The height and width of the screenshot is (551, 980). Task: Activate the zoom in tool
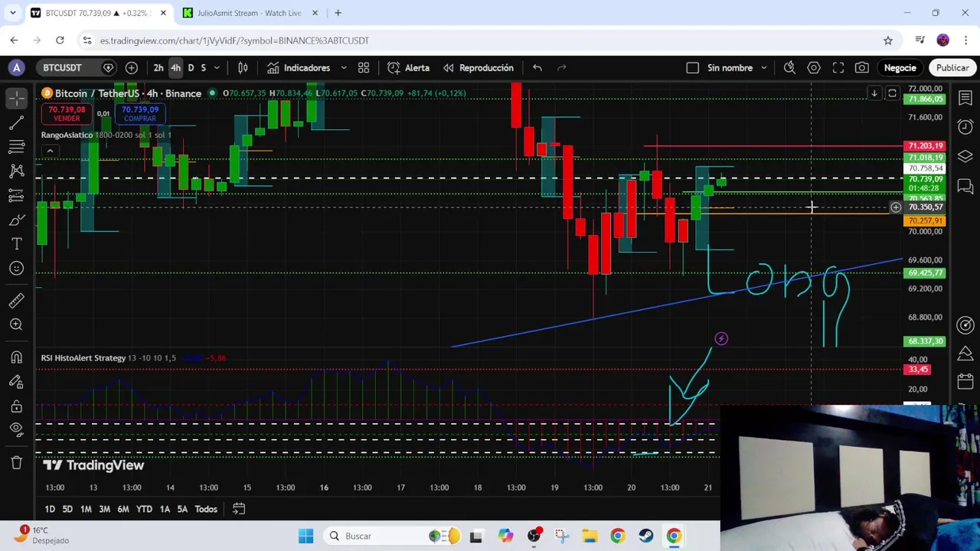click(x=17, y=325)
